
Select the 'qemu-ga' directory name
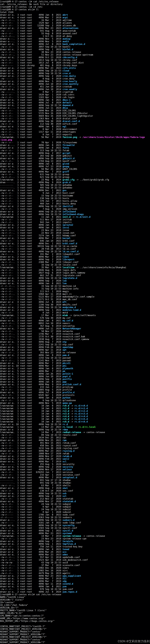point(67,403)
